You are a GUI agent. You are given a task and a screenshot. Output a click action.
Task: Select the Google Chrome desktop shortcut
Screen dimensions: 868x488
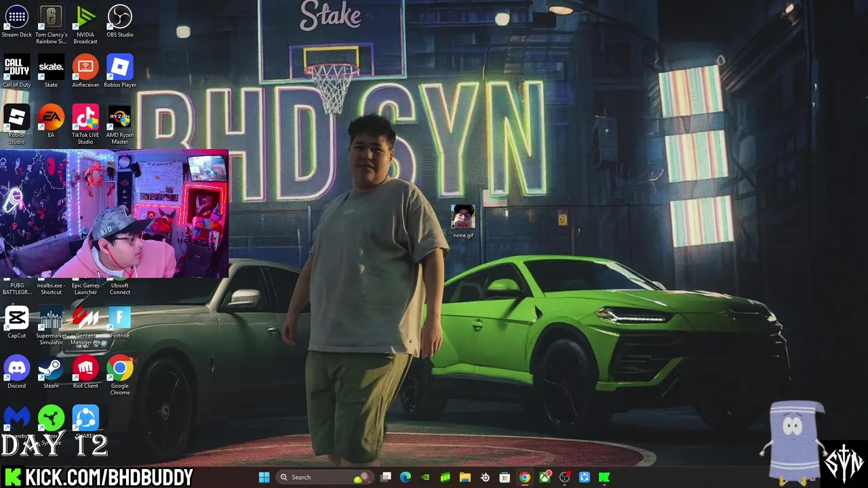coord(120,375)
